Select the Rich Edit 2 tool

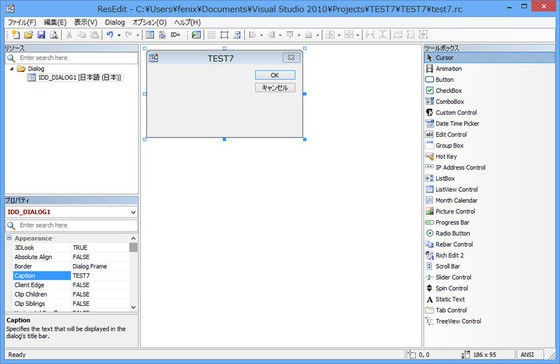[489, 255]
